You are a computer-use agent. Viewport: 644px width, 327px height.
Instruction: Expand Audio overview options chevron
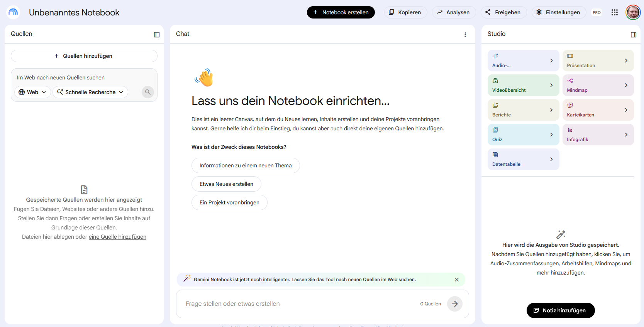pyautogui.click(x=551, y=61)
